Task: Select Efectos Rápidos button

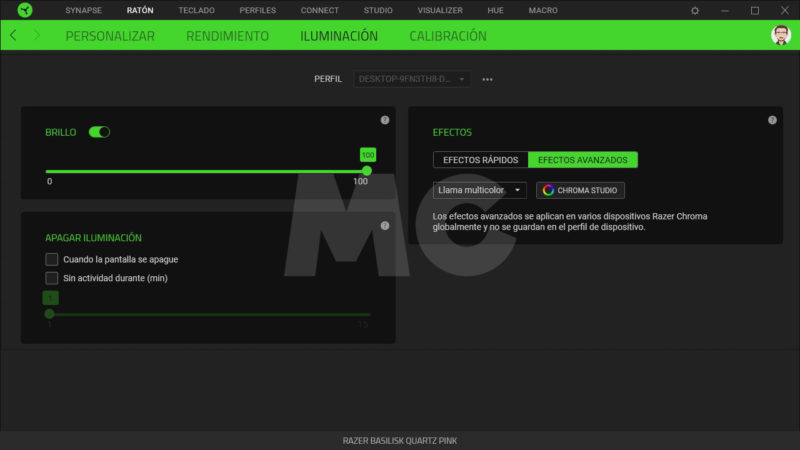Action: (480, 160)
